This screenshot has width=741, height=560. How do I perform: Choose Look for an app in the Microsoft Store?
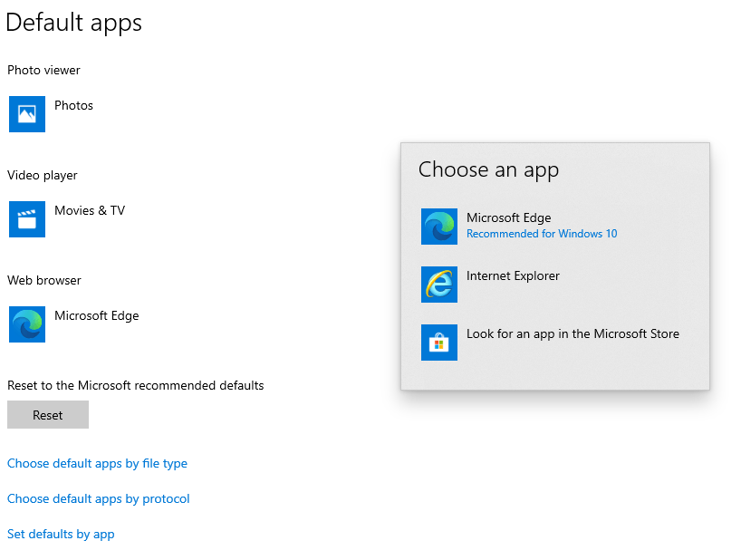click(x=573, y=334)
